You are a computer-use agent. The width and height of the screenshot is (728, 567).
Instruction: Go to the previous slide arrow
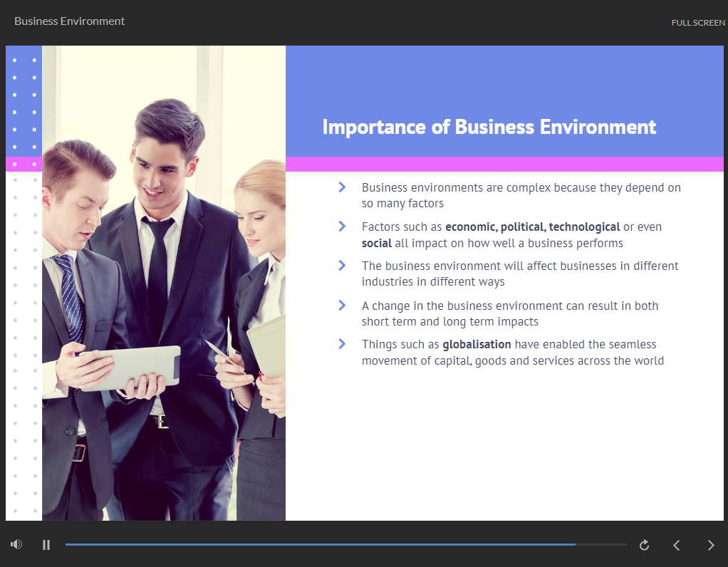coord(677,545)
